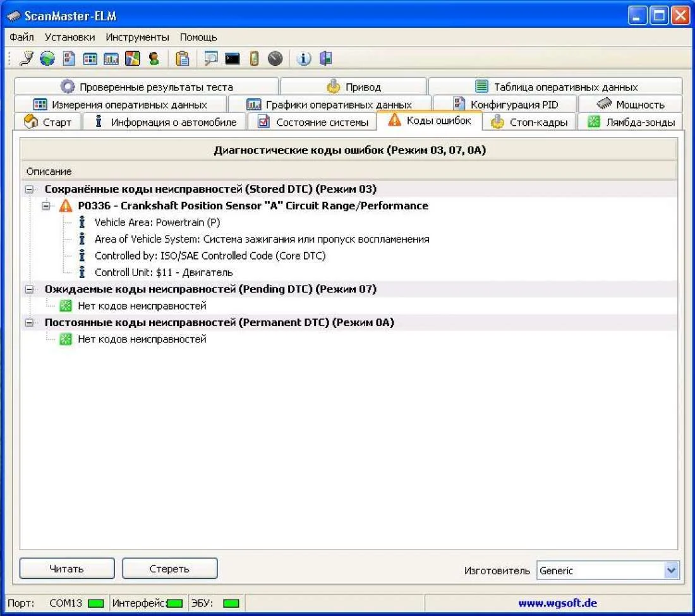
Task: Open the Мощность tab
Action: (x=631, y=105)
